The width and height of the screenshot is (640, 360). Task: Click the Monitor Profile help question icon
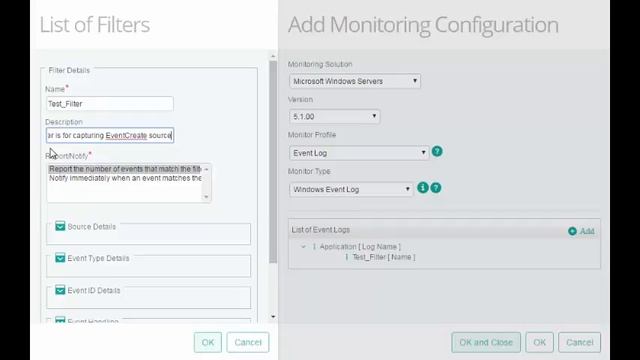tap(437, 151)
